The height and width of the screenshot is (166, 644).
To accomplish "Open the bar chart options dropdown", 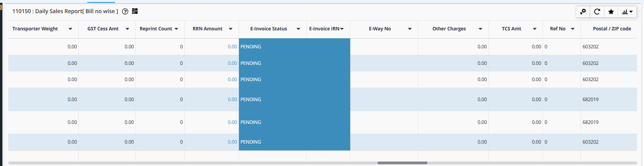I will pos(627,12).
